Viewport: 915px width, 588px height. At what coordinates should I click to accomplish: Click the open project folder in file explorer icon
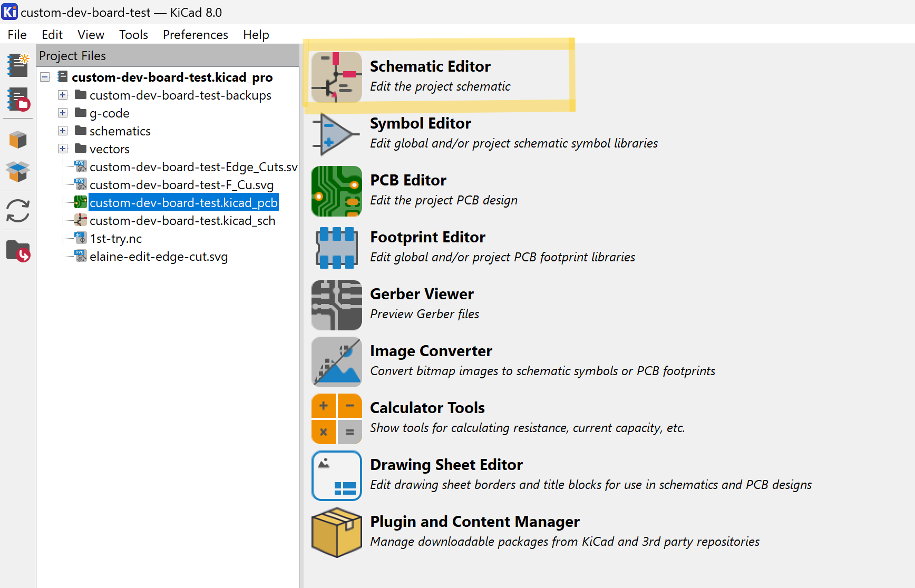18,251
